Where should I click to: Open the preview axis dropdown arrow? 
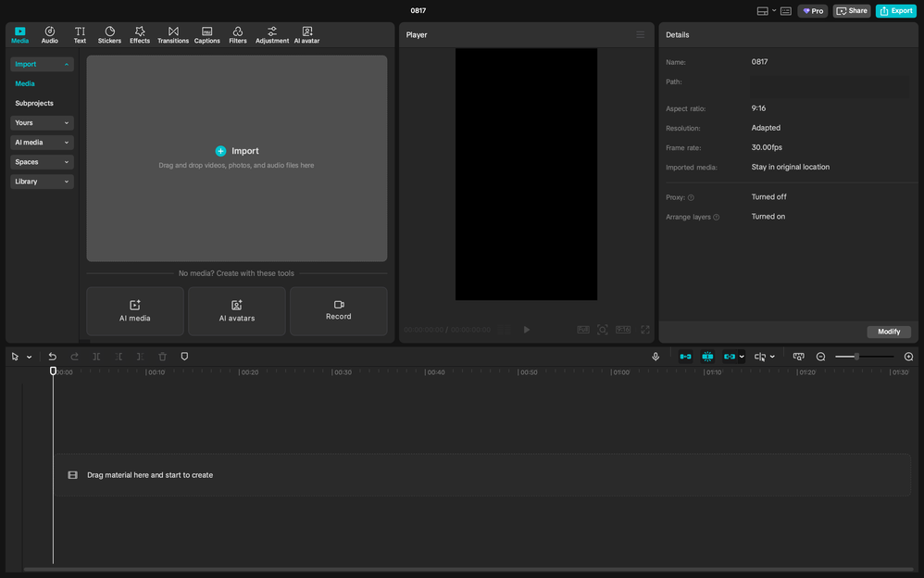tap(772, 357)
